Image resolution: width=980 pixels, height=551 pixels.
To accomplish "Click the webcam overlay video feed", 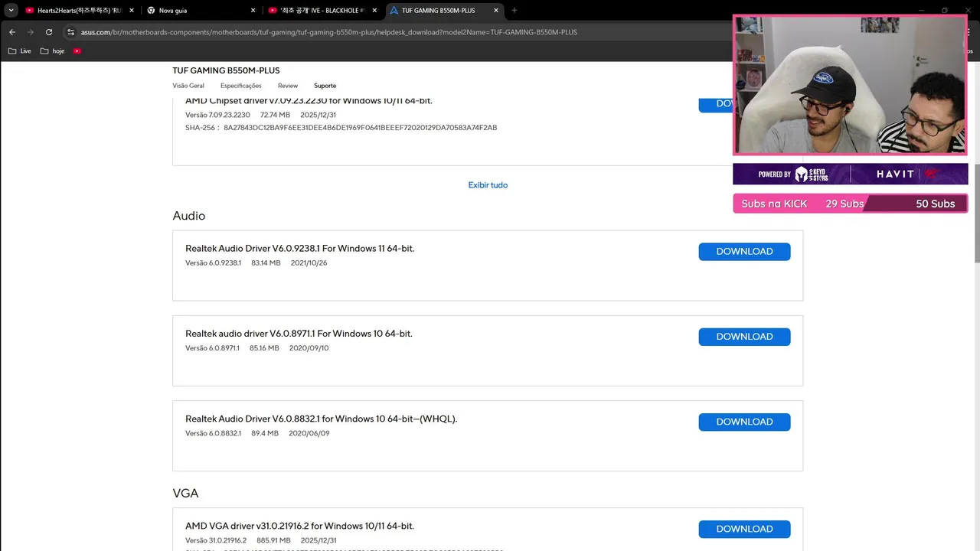I will [850, 84].
